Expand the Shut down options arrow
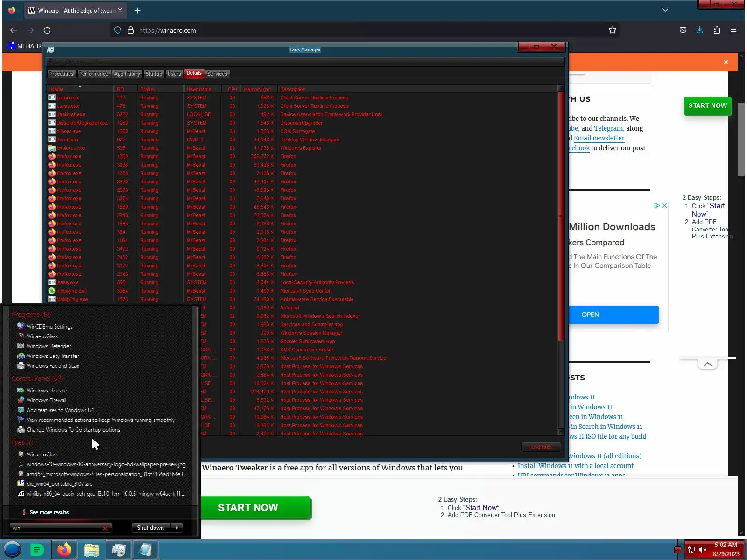The height and width of the screenshot is (560, 747). [x=177, y=528]
